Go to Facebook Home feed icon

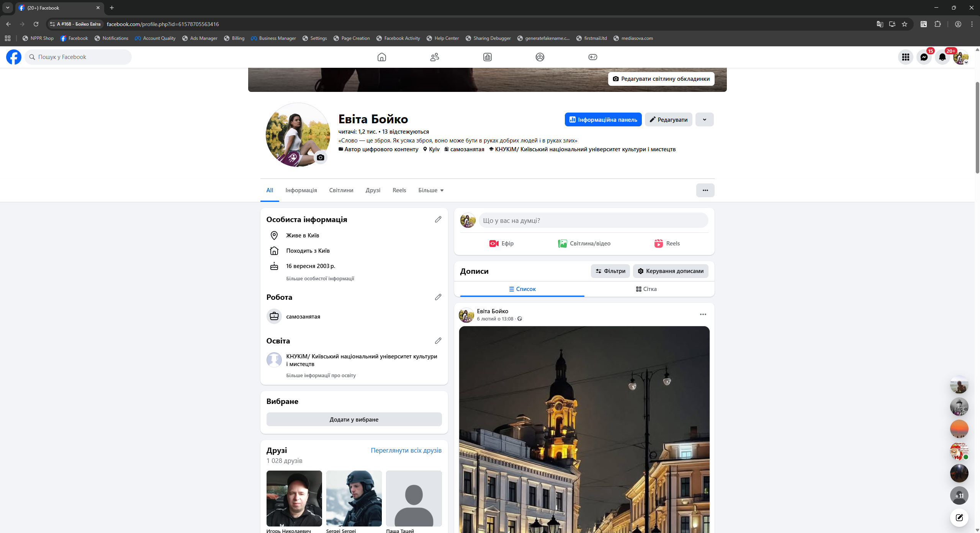click(381, 57)
